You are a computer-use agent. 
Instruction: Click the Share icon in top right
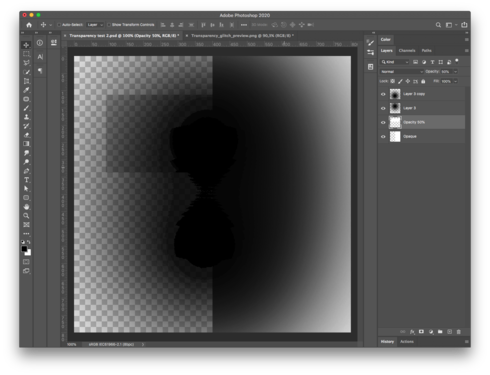464,25
